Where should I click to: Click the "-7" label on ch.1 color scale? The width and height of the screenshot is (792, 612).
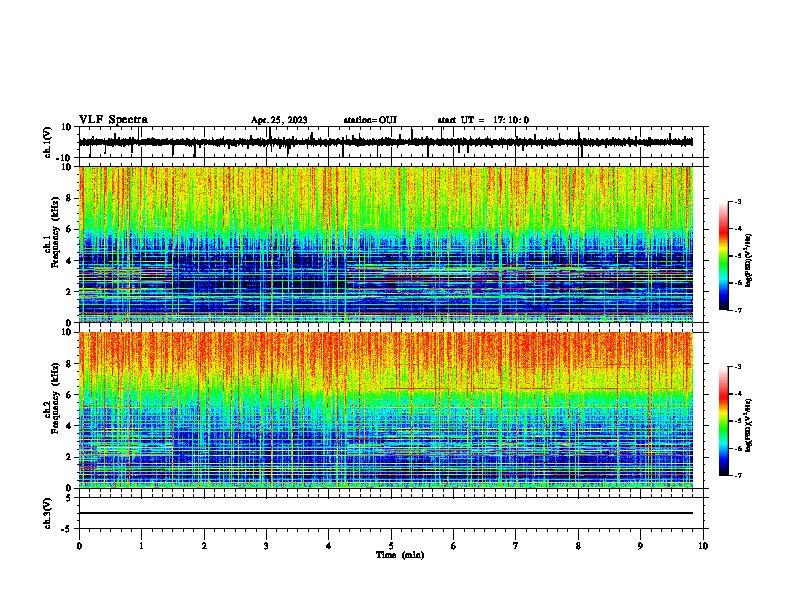(x=738, y=310)
